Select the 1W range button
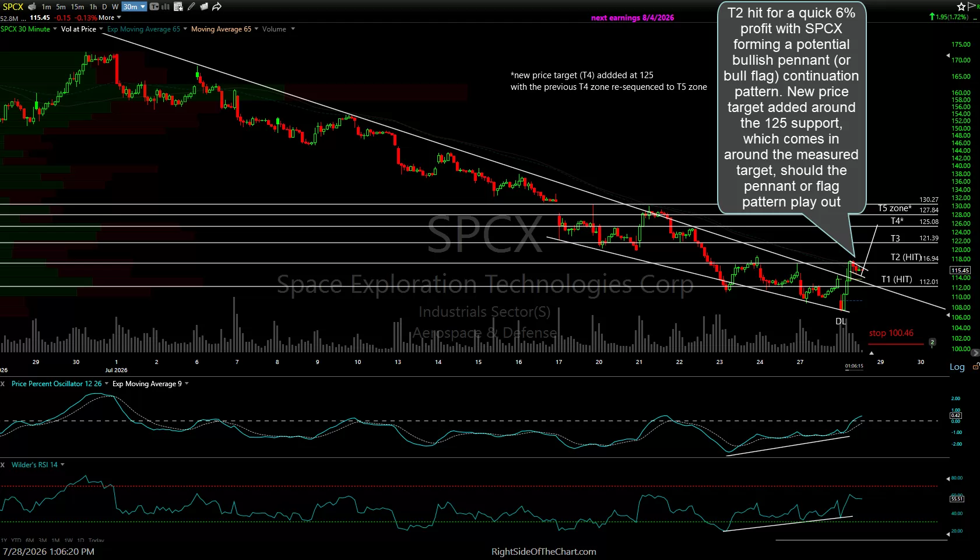The width and height of the screenshot is (980, 560). pos(68,541)
